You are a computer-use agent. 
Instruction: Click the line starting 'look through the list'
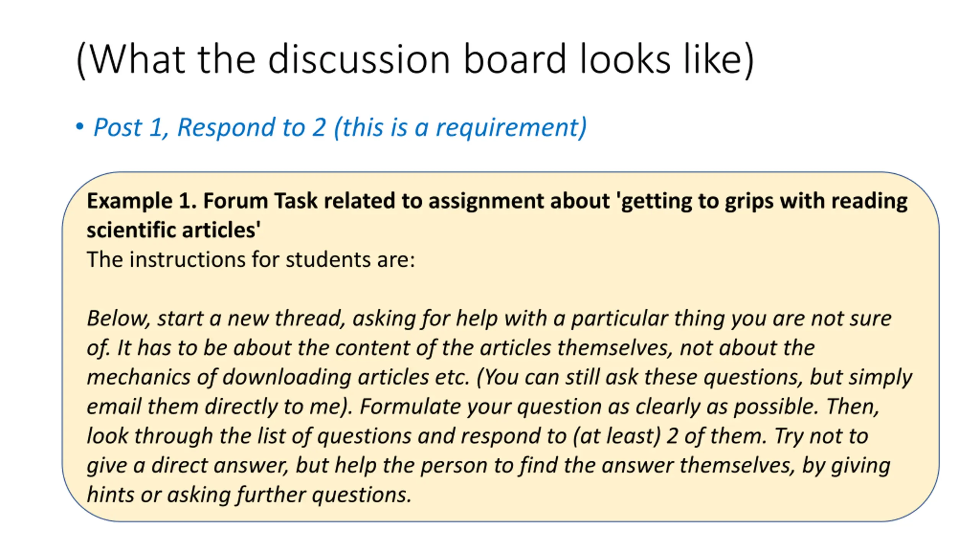477,436
